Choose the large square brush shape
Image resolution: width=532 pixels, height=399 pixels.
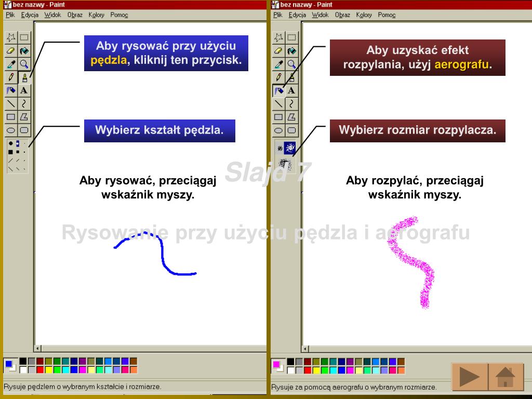click(x=10, y=152)
